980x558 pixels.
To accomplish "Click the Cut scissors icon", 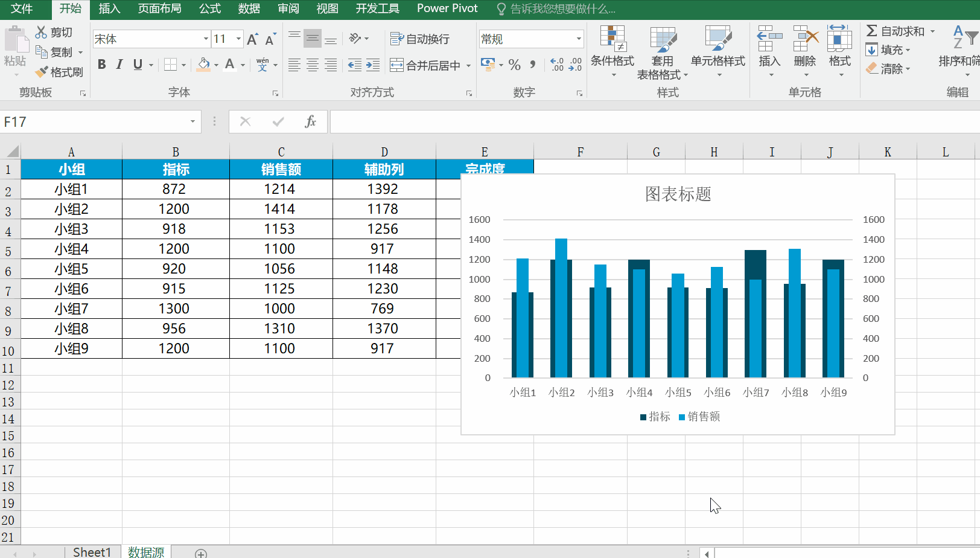I will pyautogui.click(x=41, y=32).
